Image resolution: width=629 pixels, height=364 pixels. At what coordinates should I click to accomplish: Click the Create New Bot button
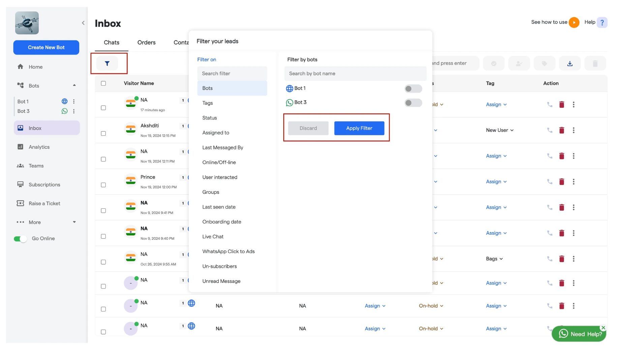[x=46, y=48]
